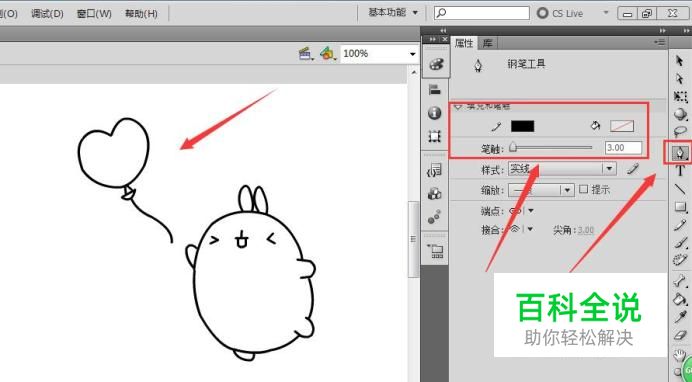
Task: Click the vertical scrollbar thumb of stage
Action: (414, 239)
